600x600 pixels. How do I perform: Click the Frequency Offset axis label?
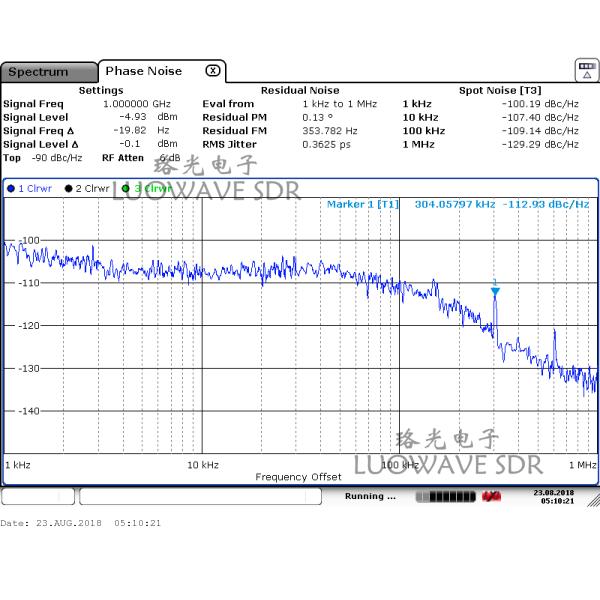[x=298, y=477]
